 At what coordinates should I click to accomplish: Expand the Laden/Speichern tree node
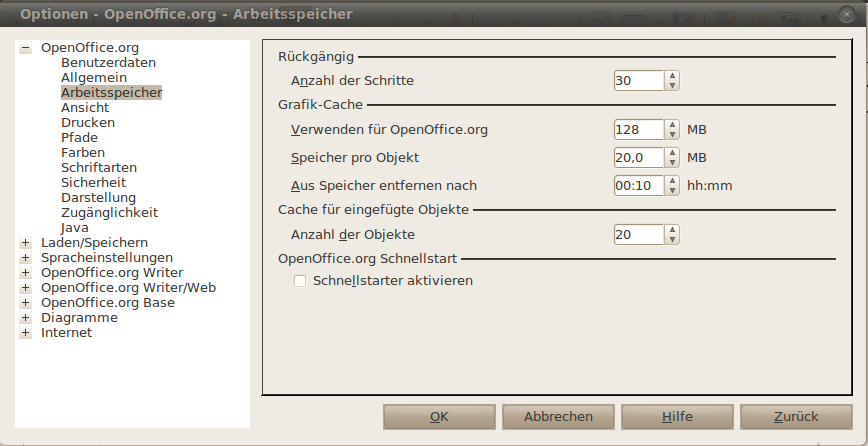click(x=25, y=243)
